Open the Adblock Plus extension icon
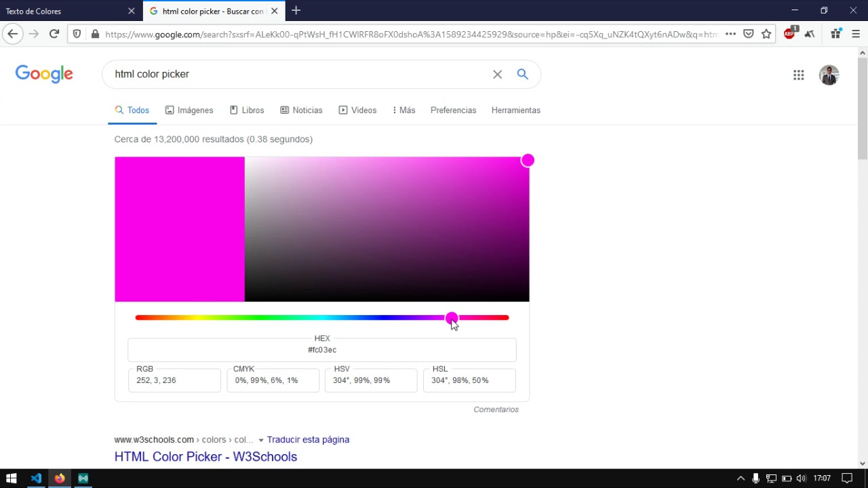This screenshot has width=868, height=488. (x=790, y=33)
